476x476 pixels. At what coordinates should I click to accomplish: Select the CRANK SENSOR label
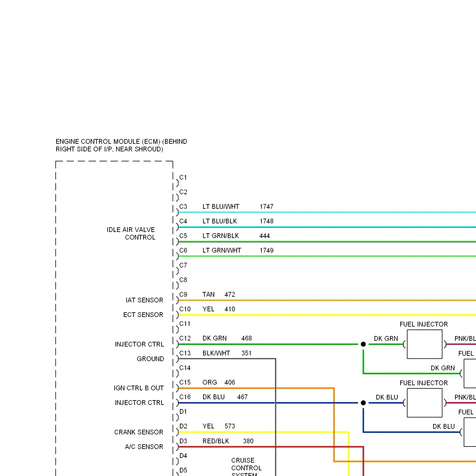coord(139,432)
